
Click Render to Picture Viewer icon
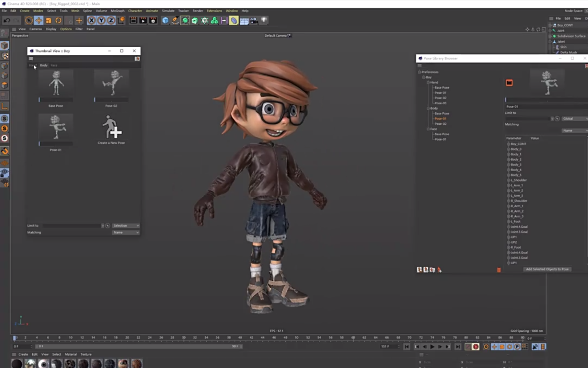[143, 20]
